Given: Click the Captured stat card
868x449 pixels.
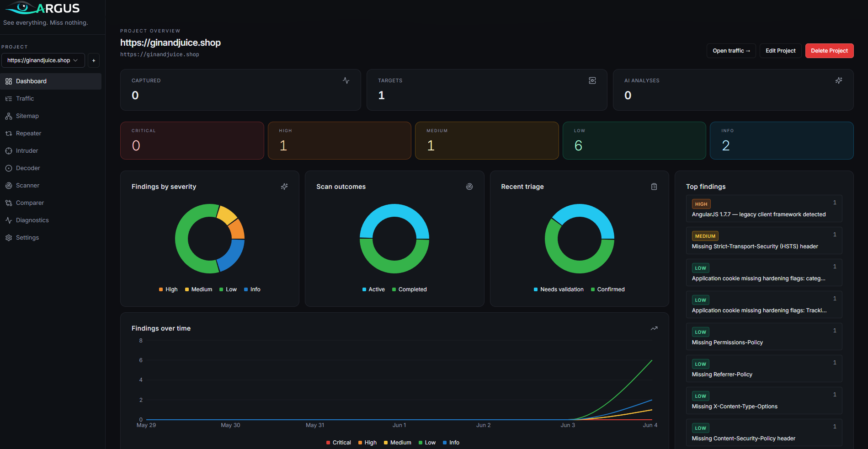Looking at the screenshot, I should coord(240,90).
